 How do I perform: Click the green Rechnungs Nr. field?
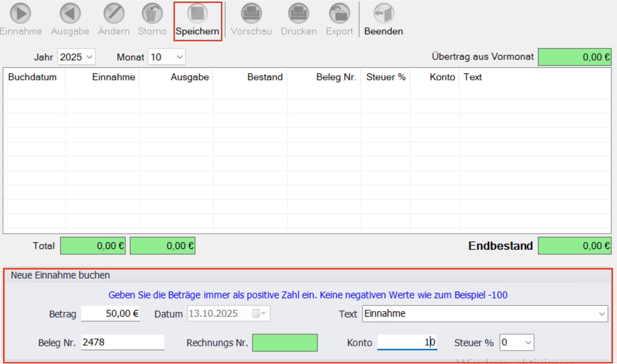285,343
